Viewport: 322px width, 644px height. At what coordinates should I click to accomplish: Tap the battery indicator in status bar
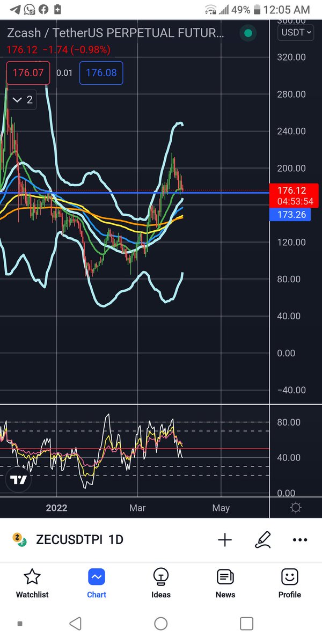pyautogui.click(x=258, y=10)
